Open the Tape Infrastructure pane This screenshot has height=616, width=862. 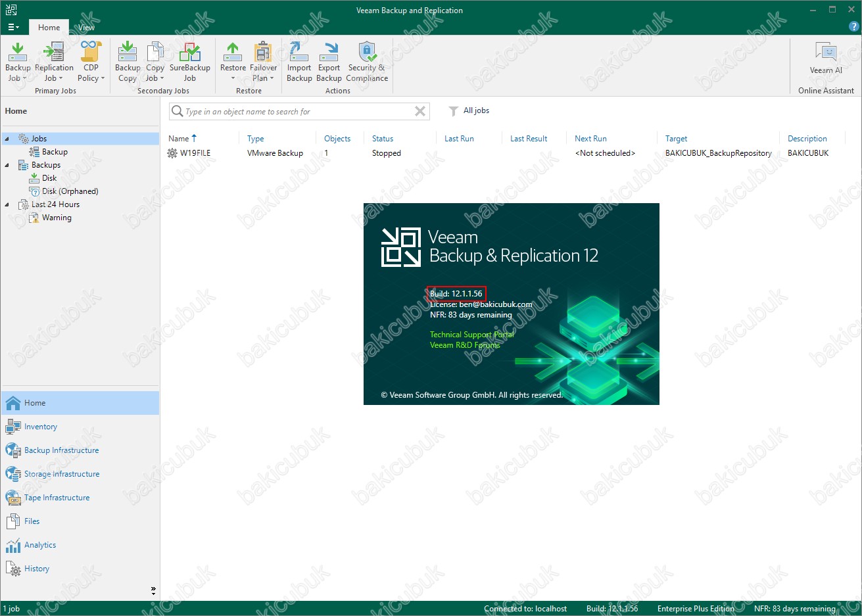(x=80, y=498)
